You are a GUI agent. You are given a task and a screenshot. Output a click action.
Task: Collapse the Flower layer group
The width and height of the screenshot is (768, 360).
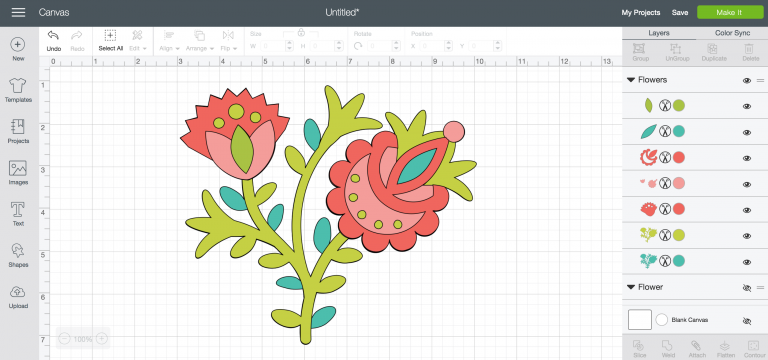point(631,287)
